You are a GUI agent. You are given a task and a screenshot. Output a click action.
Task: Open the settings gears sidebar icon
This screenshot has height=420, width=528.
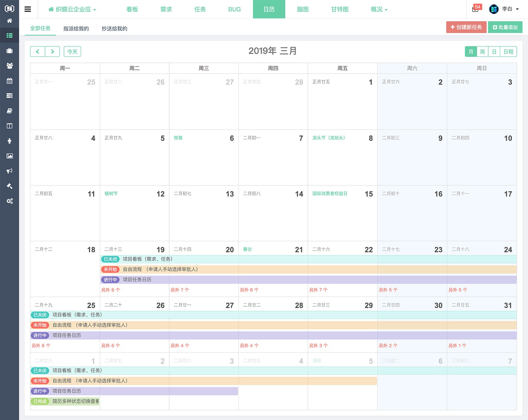[9, 201]
